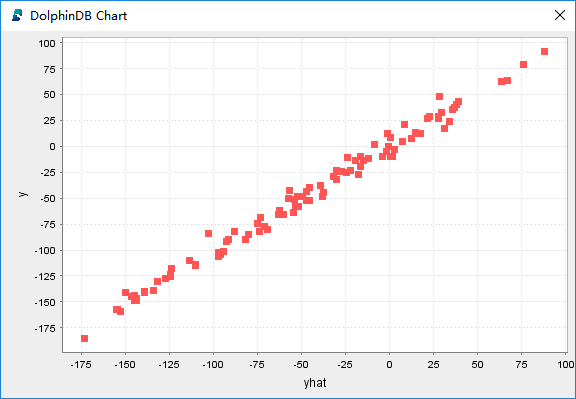Image resolution: width=576 pixels, height=399 pixels.
Task: Click y-axis tick label '-175'
Action: tap(45, 328)
